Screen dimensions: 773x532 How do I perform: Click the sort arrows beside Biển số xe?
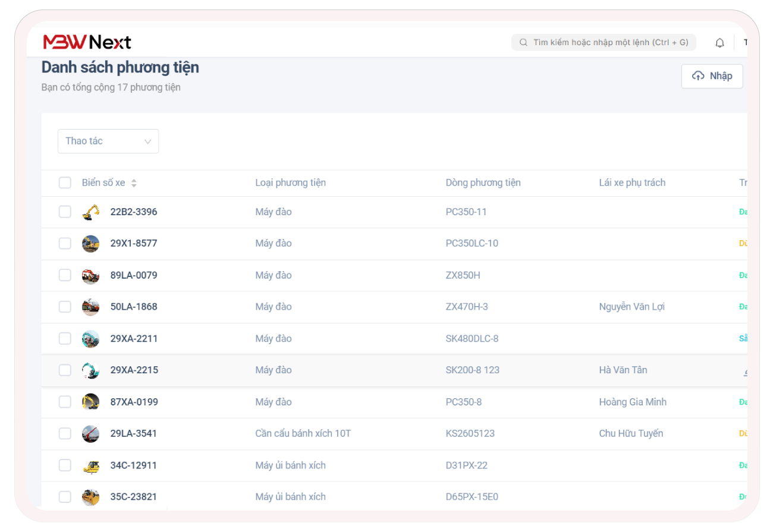(x=134, y=183)
